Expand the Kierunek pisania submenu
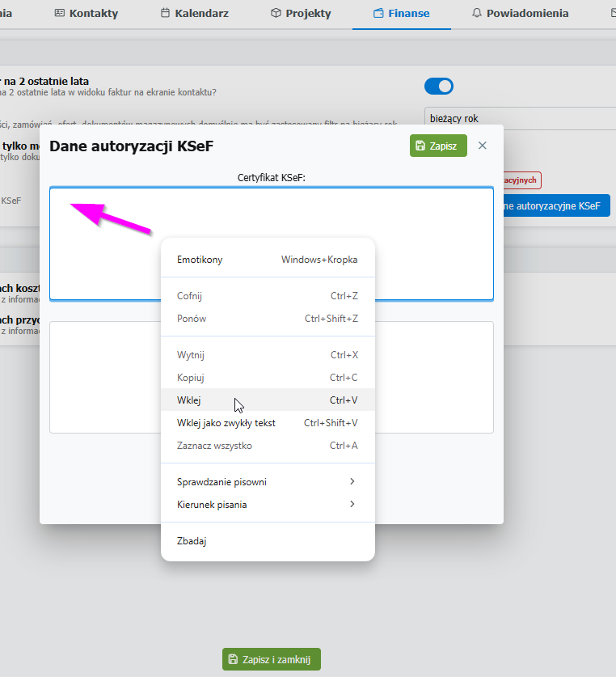Viewport: 616px width, 677px height. (268, 505)
